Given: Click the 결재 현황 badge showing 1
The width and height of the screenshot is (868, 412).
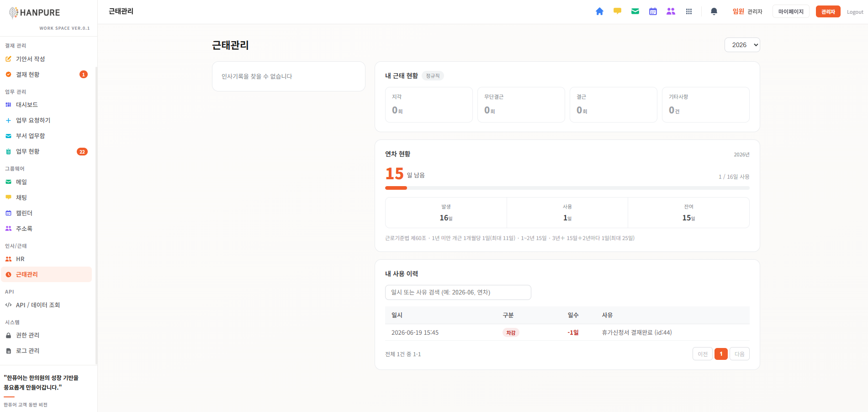Looking at the screenshot, I should pos(84,75).
